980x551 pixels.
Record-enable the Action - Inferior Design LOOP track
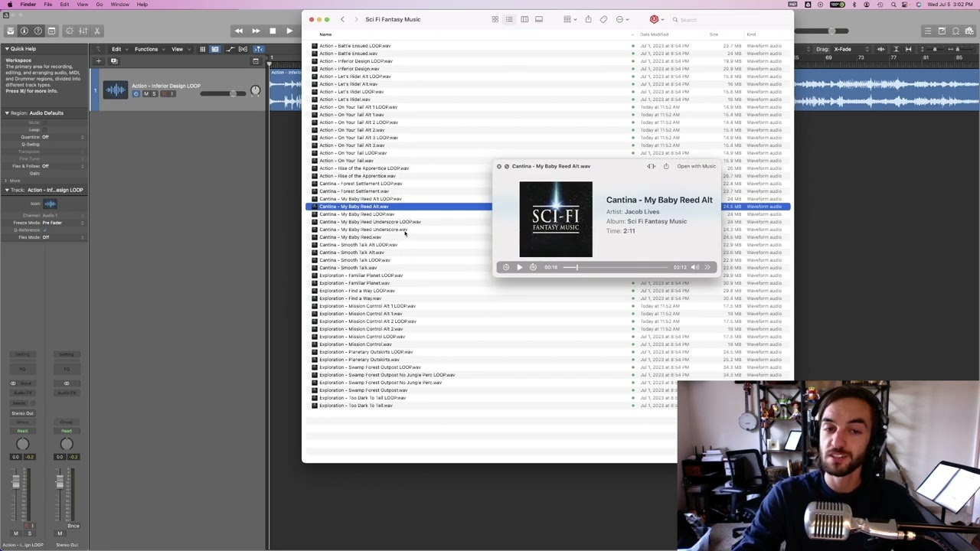(x=162, y=93)
